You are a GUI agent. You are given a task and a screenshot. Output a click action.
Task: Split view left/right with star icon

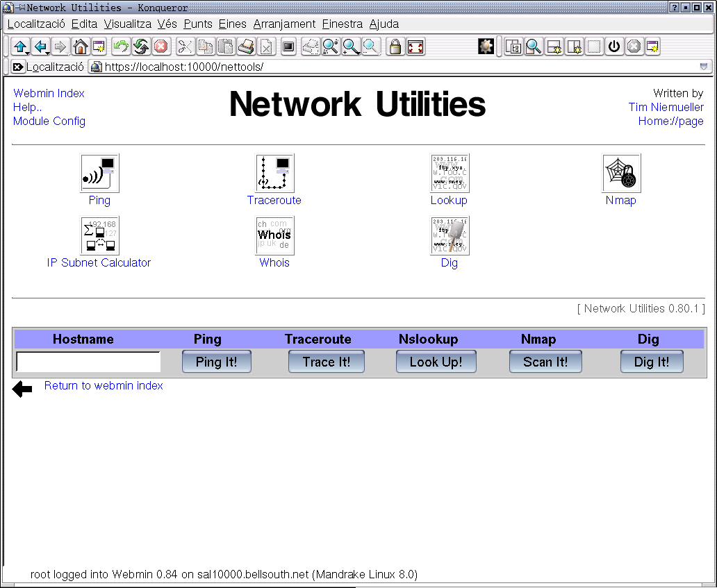pyautogui.click(x=574, y=47)
